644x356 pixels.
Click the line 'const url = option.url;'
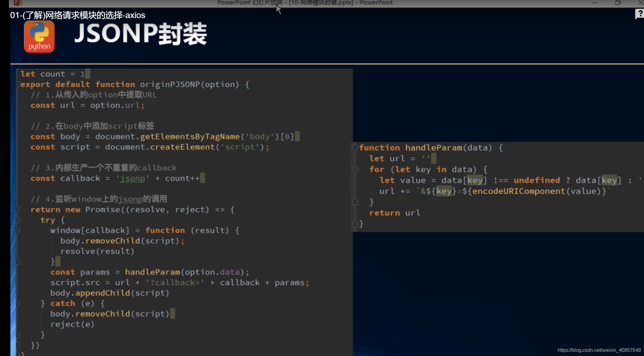tap(87, 105)
